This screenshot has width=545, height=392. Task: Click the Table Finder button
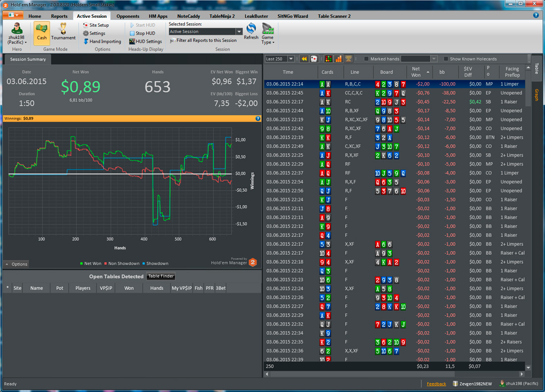click(x=161, y=276)
